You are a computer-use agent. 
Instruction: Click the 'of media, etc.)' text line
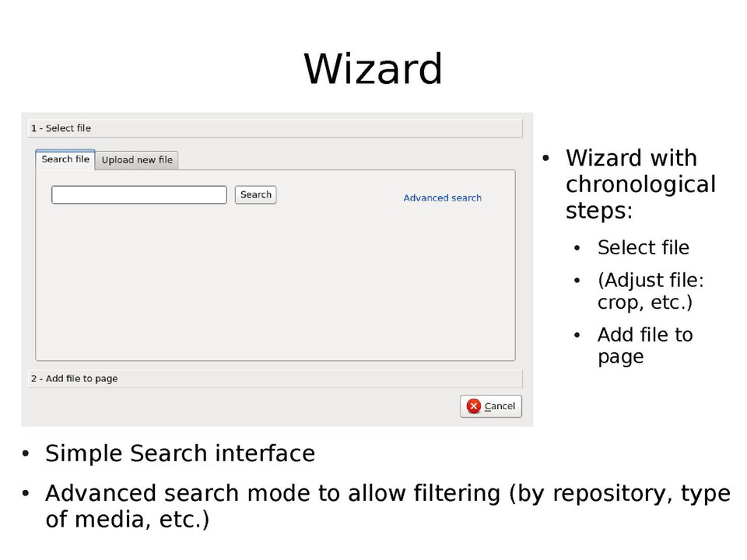(128, 520)
